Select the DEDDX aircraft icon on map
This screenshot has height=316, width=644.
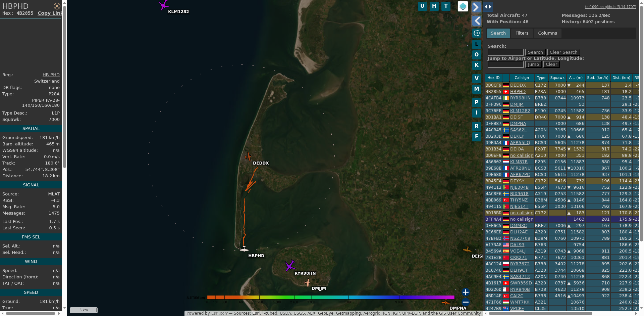(x=248, y=156)
